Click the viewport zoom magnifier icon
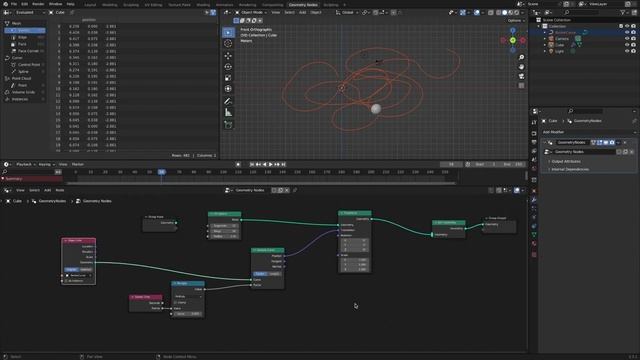The image size is (640, 360). coord(521,57)
